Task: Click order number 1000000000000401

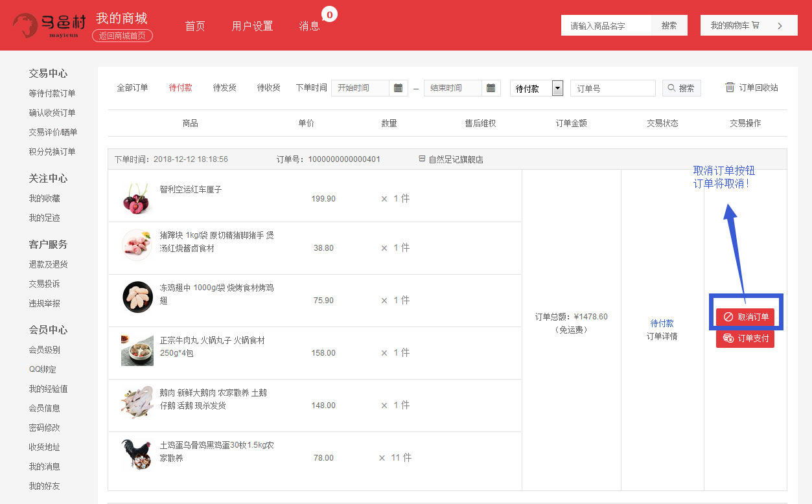Action: click(344, 159)
